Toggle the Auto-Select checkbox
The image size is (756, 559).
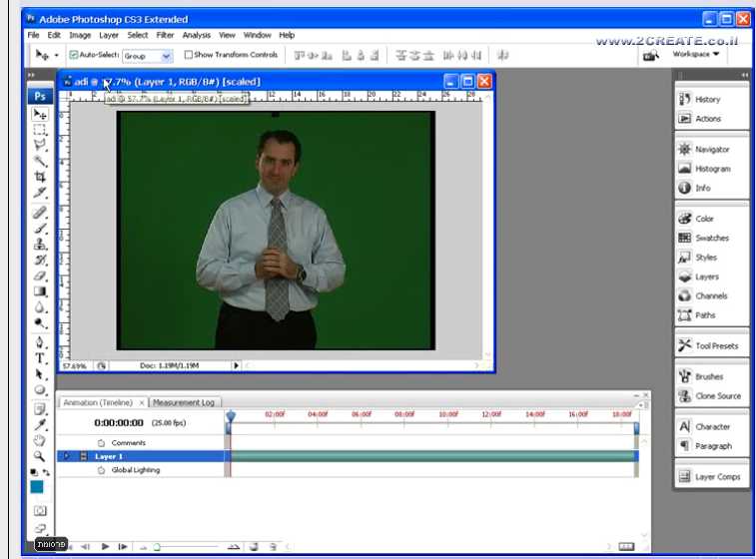click(74, 55)
